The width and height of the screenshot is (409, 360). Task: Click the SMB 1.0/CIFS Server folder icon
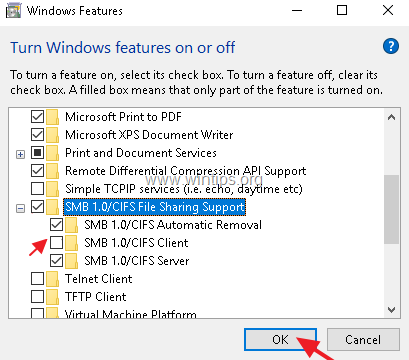tap(71, 261)
